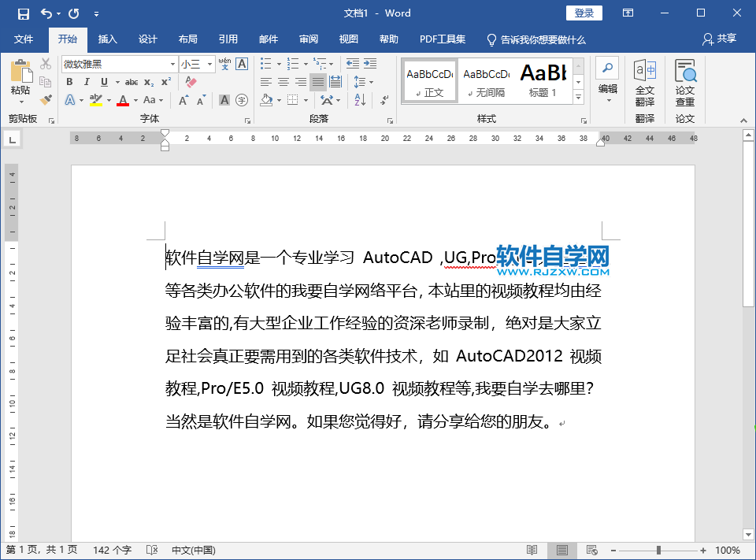Click the Tell me search box
756x560 pixels.
pyautogui.click(x=536, y=39)
